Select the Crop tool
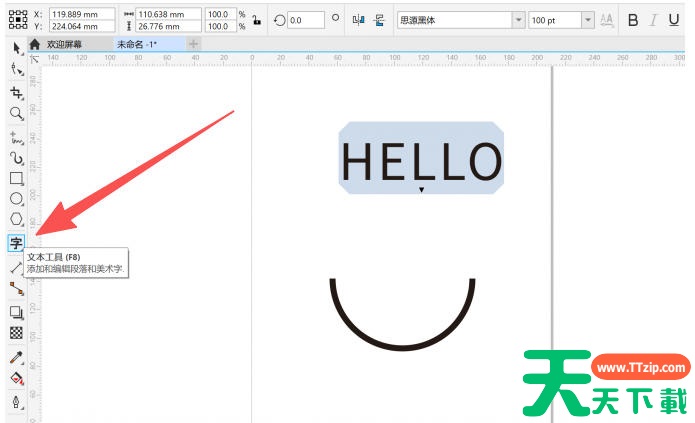This screenshot has height=423, width=695. click(x=16, y=92)
